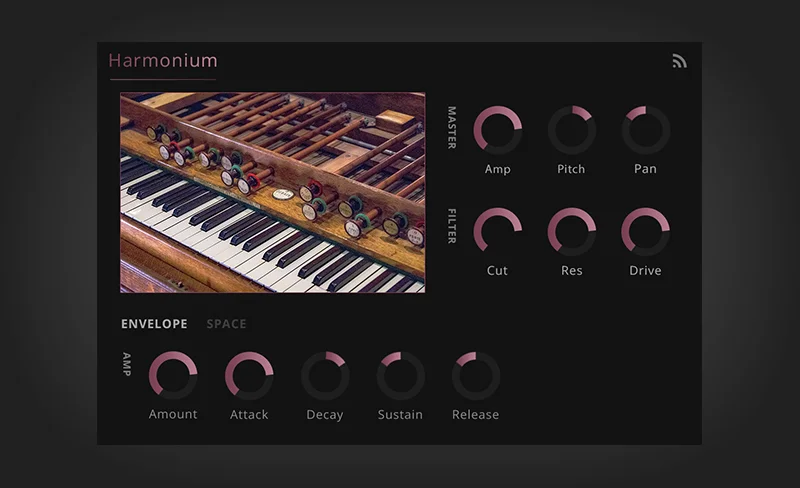
Task: Click the 'Res' label text
Action: click(571, 270)
